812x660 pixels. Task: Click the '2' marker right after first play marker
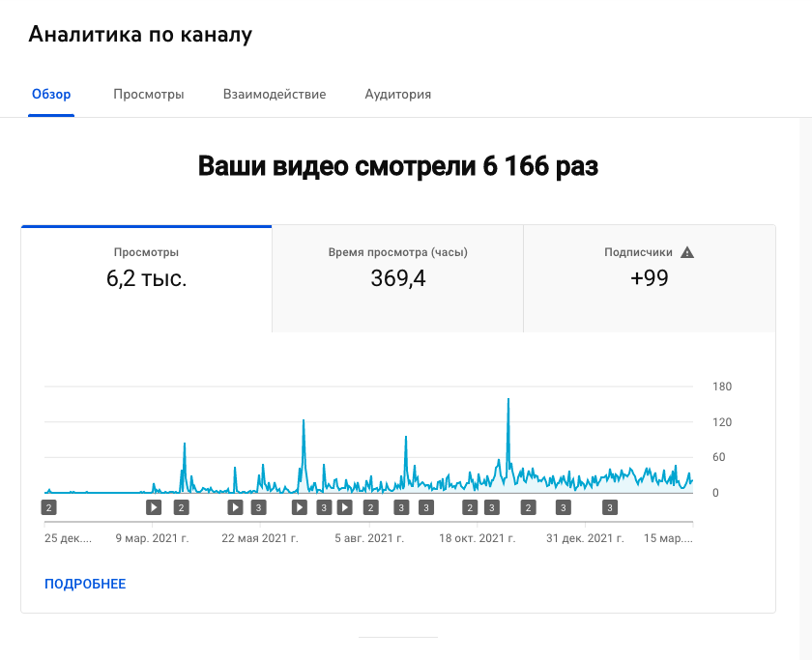tap(182, 508)
